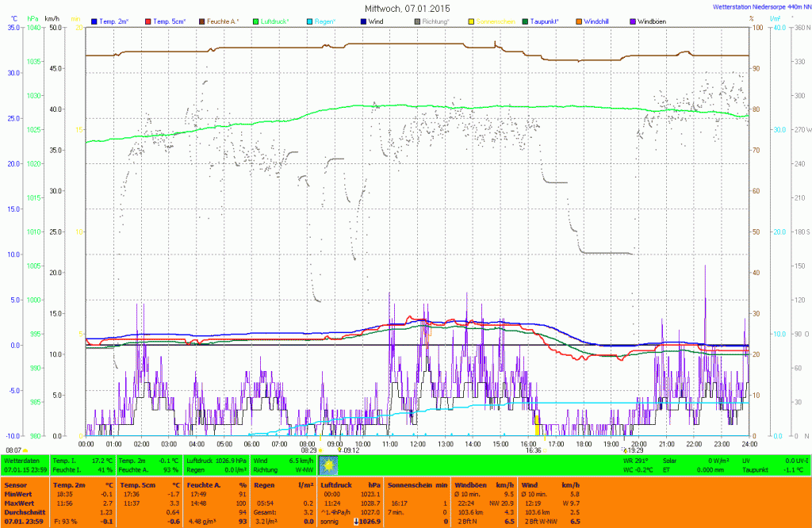The height and width of the screenshot is (528, 812).
Task: Click the purple Windböen legend square
Action: pos(632,21)
